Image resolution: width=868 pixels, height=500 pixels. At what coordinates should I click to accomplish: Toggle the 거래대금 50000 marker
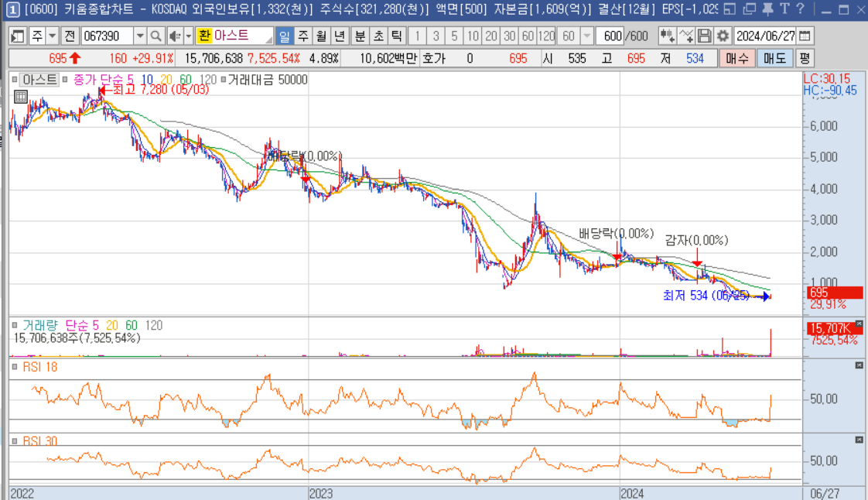coord(223,80)
